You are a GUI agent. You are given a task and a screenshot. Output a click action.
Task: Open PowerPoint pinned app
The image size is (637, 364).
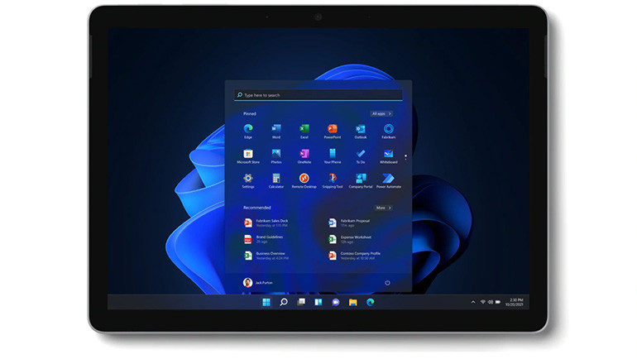pyautogui.click(x=332, y=130)
